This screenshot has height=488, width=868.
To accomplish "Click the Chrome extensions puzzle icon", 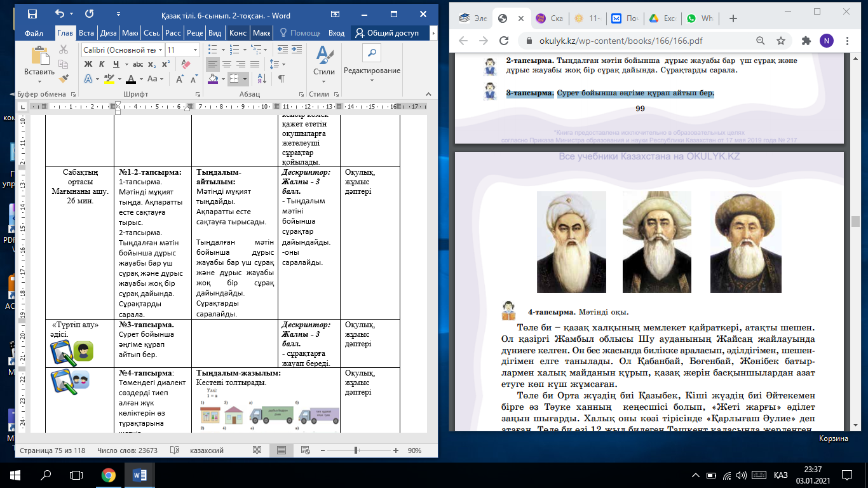I will 806,41.
